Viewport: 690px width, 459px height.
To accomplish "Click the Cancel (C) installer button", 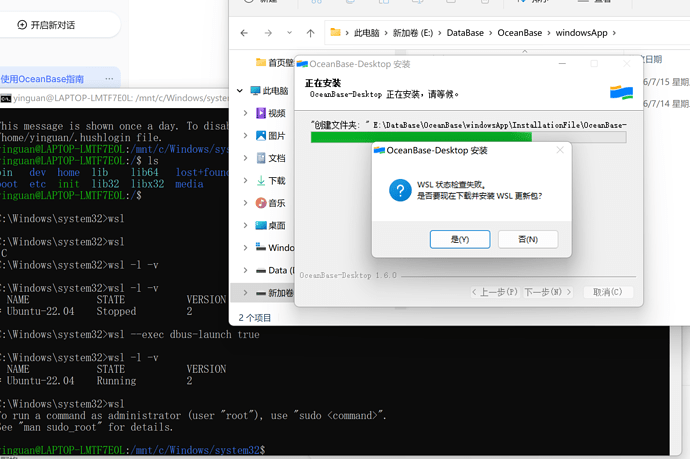I will tap(608, 292).
